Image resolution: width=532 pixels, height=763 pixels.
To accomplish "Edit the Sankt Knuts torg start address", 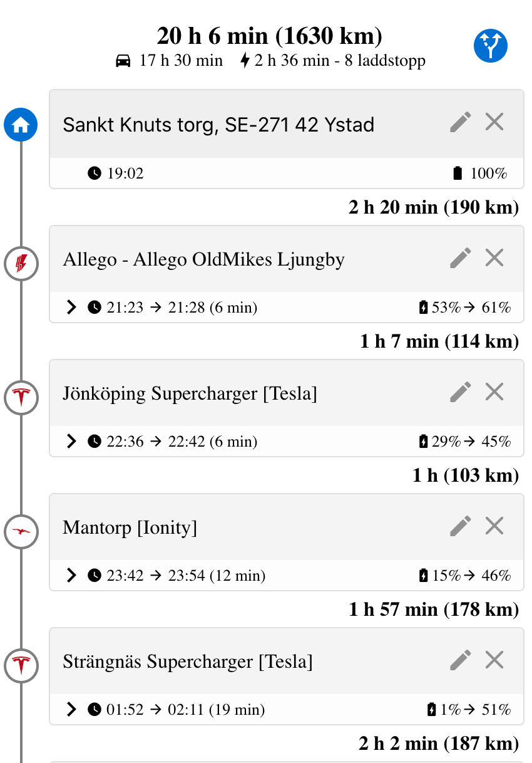I will pyautogui.click(x=460, y=122).
